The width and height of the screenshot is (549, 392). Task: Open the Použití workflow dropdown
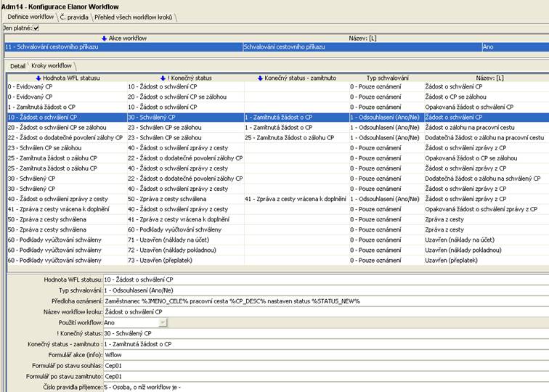coord(163,322)
